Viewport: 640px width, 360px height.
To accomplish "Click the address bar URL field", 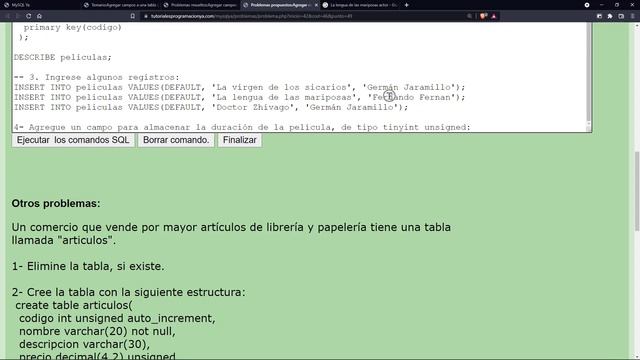I will tap(302, 16).
